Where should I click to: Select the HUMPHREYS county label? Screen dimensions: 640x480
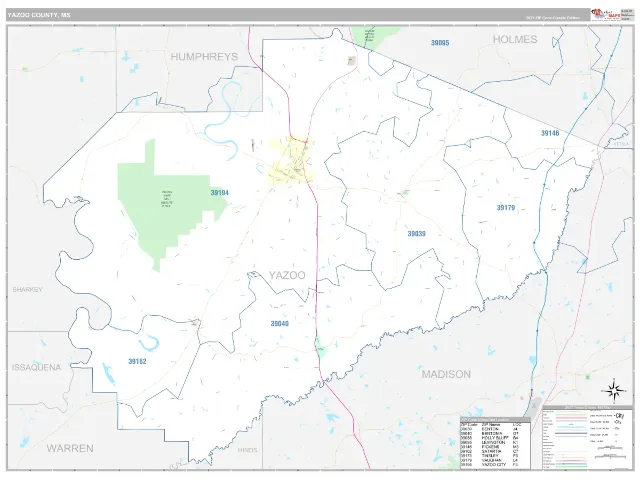(x=204, y=57)
